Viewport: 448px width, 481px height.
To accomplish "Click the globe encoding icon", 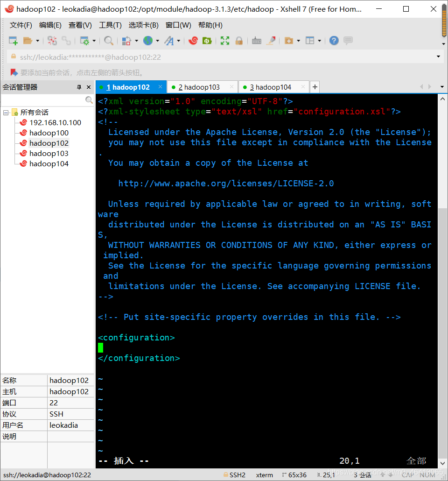I will pos(148,41).
